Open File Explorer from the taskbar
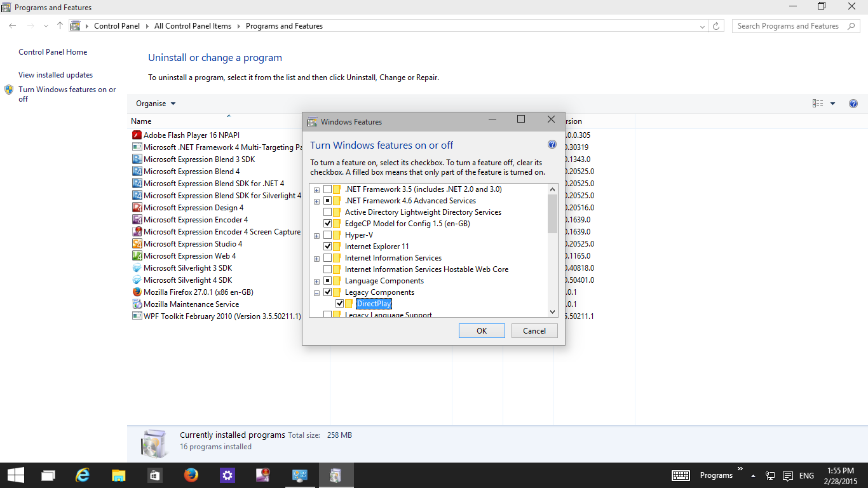The image size is (868, 488). pos(118,475)
